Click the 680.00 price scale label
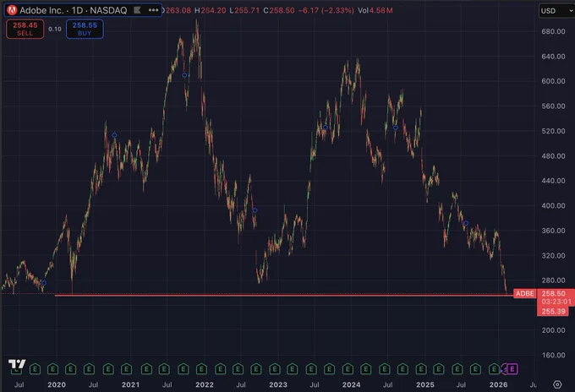575x392 pixels. [x=553, y=31]
